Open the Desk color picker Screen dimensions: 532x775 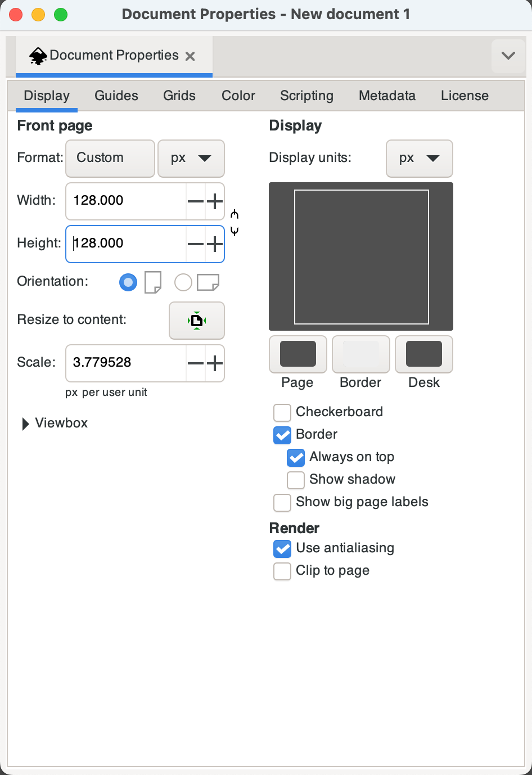click(x=423, y=354)
